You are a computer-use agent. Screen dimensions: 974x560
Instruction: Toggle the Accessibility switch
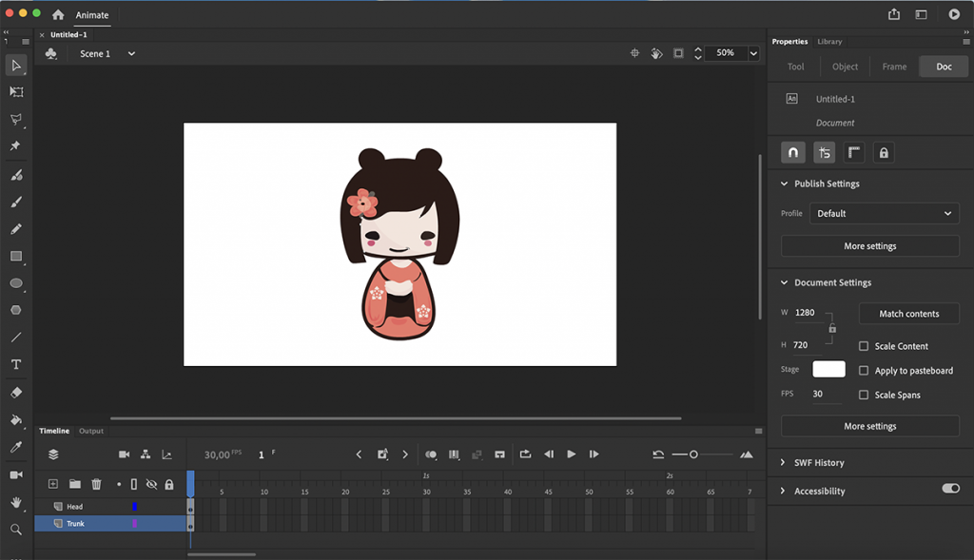tap(950, 489)
